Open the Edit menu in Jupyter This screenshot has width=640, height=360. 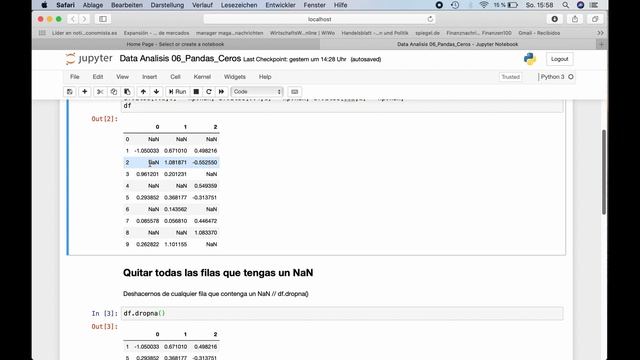click(x=98, y=77)
